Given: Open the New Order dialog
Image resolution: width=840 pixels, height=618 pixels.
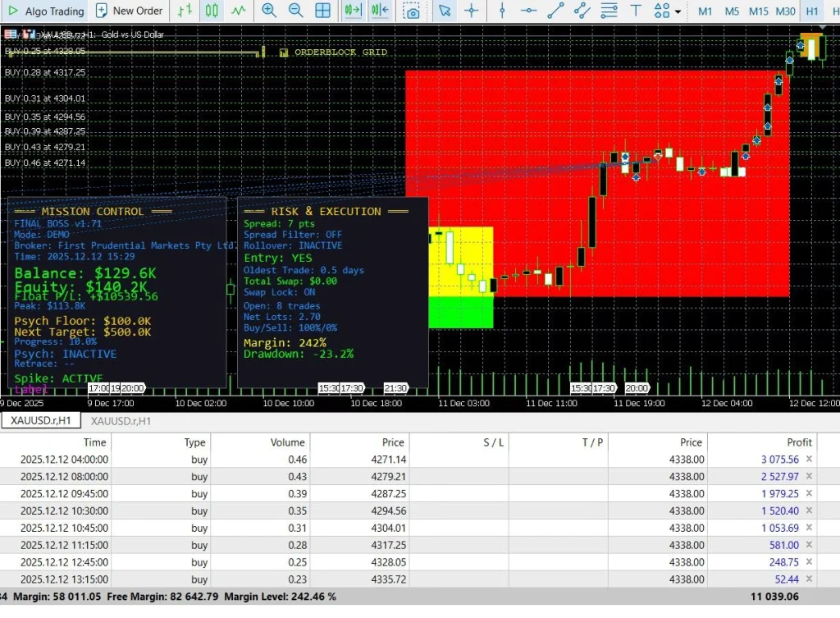Looking at the screenshot, I should point(129,11).
